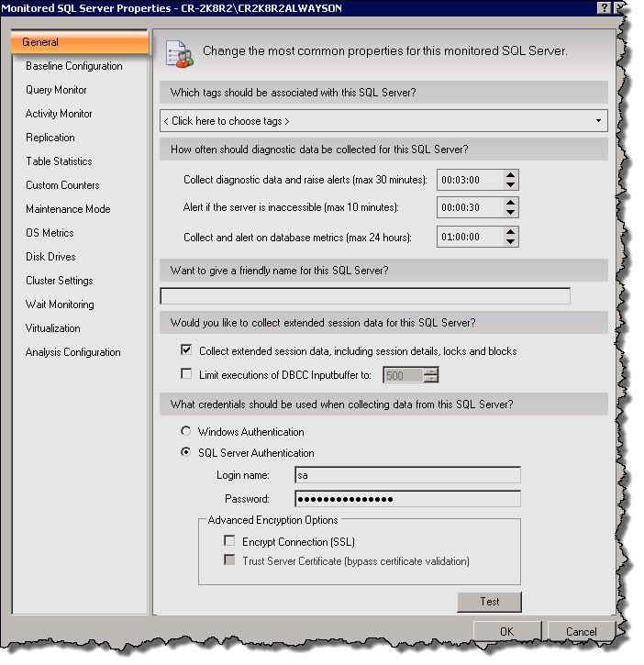Click the 01:00:00 database metrics field
This screenshot has height=665, width=644.
tap(470, 237)
